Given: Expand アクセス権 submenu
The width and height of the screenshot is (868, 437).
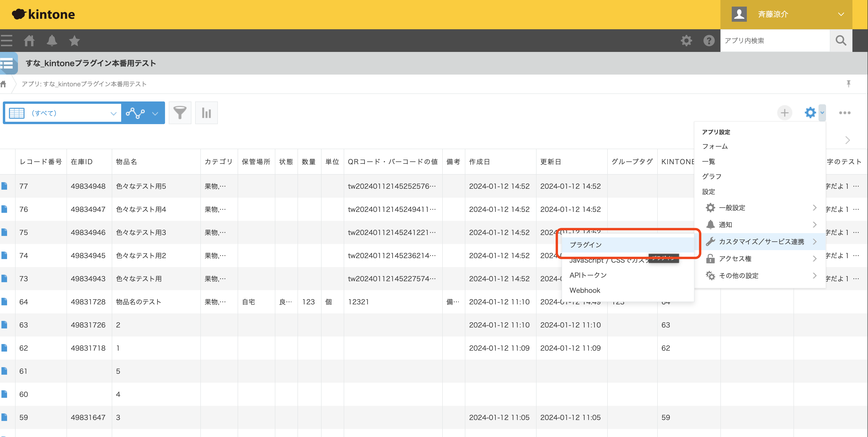Looking at the screenshot, I should point(760,259).
